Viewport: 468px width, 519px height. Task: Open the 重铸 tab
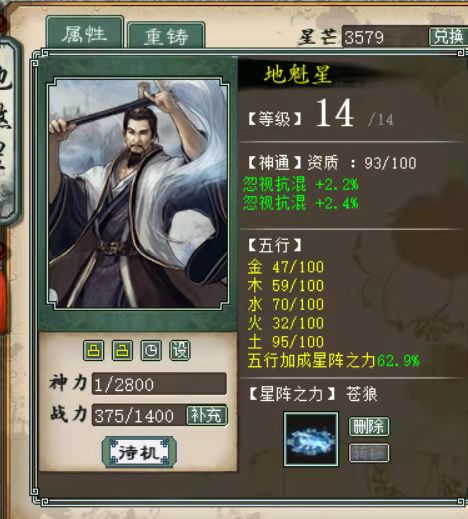click(166, 36)
